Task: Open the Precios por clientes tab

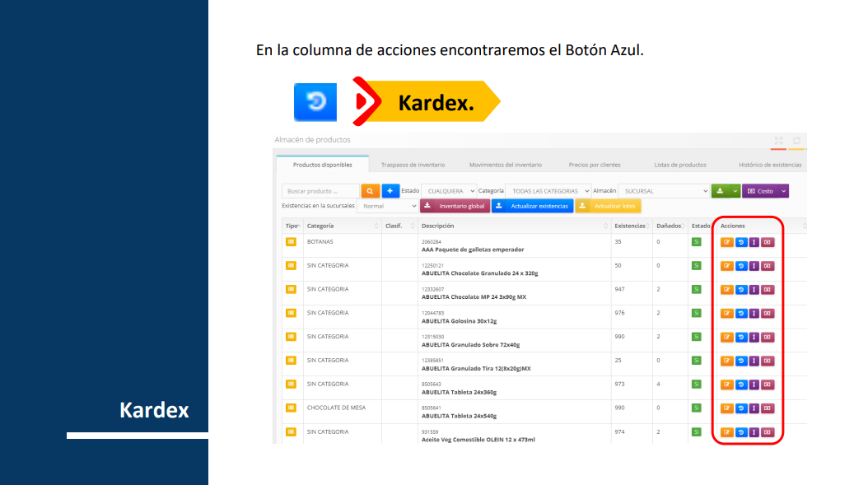Action: [595, 165]
